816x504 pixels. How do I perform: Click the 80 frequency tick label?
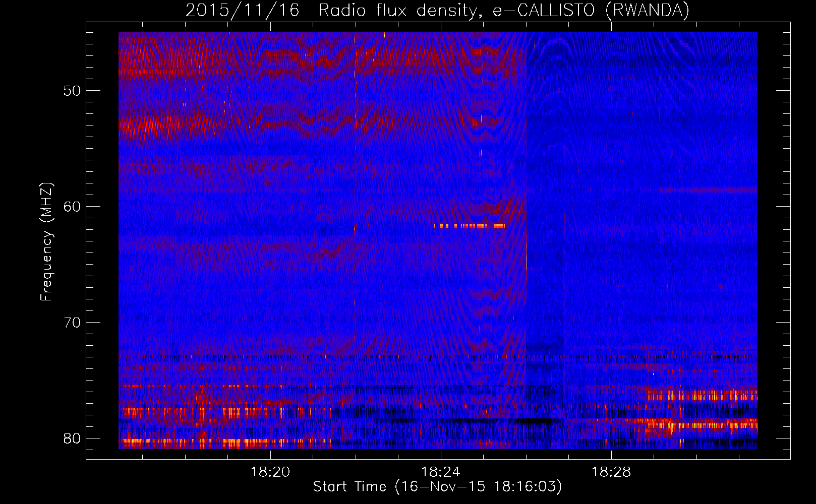point(73,438)
